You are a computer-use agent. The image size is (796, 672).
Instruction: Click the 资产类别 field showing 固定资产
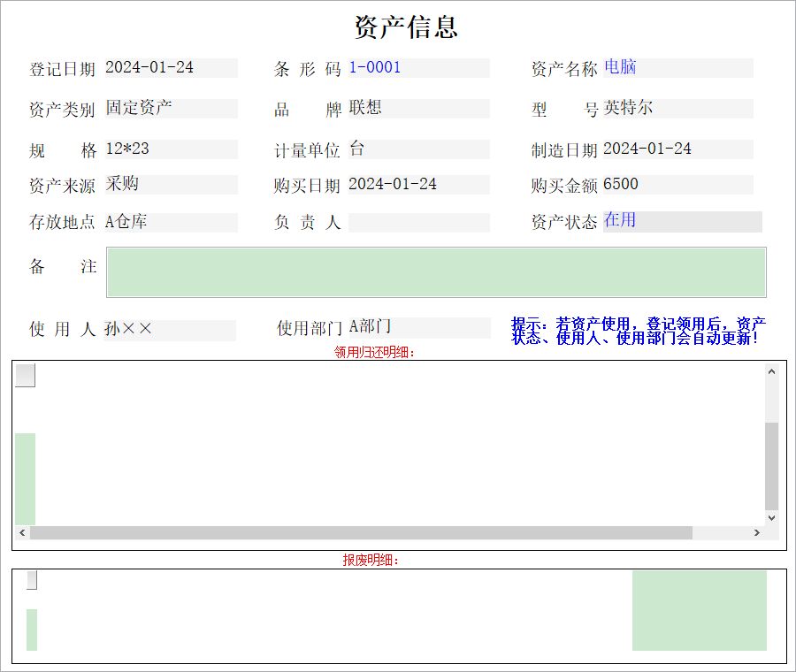[171, 109]
